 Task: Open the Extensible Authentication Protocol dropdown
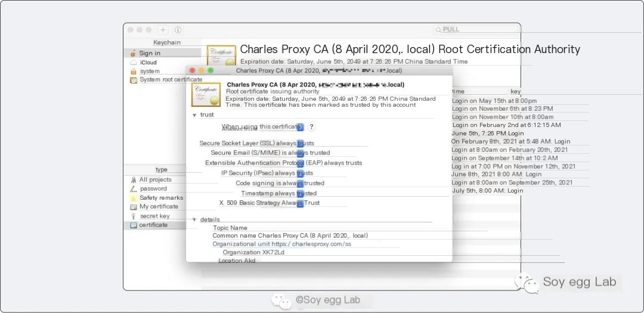(x=300, y=163)
